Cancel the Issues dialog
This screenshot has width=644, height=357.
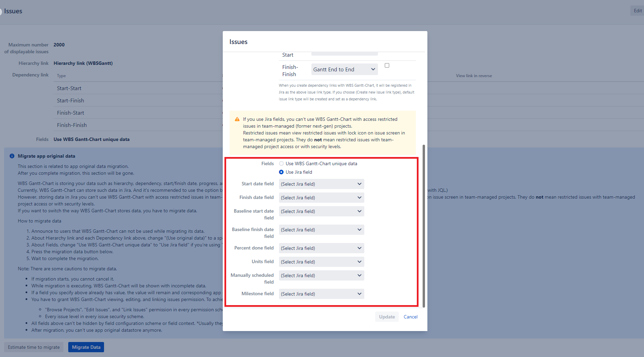point(410,317)
